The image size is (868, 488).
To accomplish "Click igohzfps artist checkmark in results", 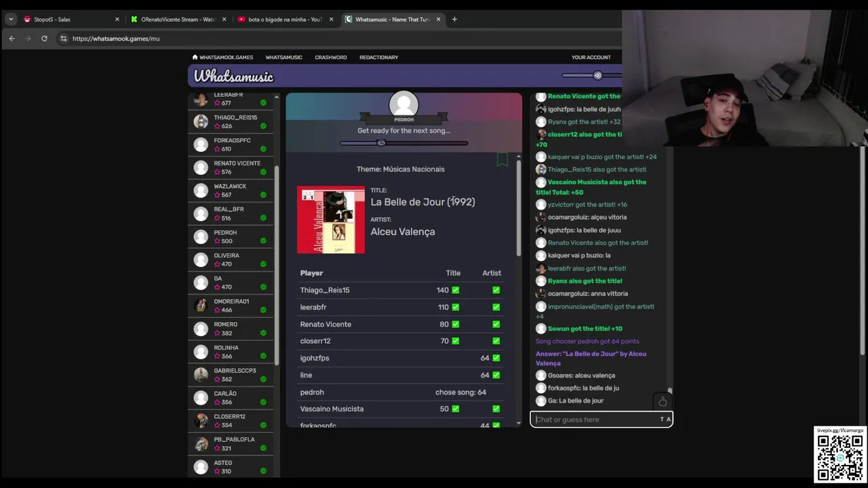I will 496,358.
